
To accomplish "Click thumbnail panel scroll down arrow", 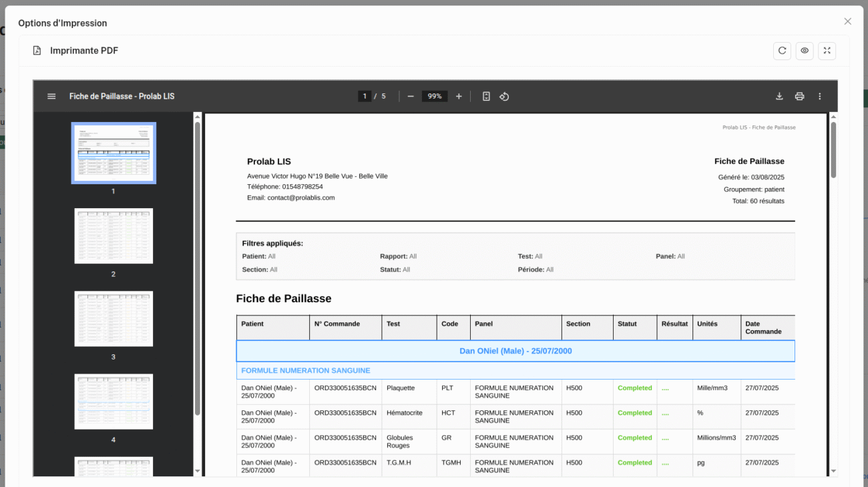I will click(197, 471).
